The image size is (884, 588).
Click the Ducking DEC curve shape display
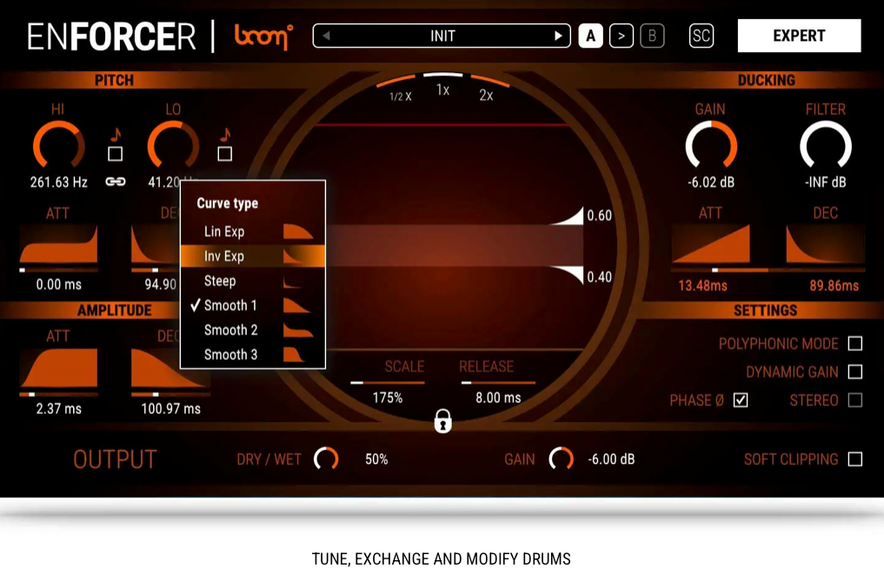click(x=825, y=245)
